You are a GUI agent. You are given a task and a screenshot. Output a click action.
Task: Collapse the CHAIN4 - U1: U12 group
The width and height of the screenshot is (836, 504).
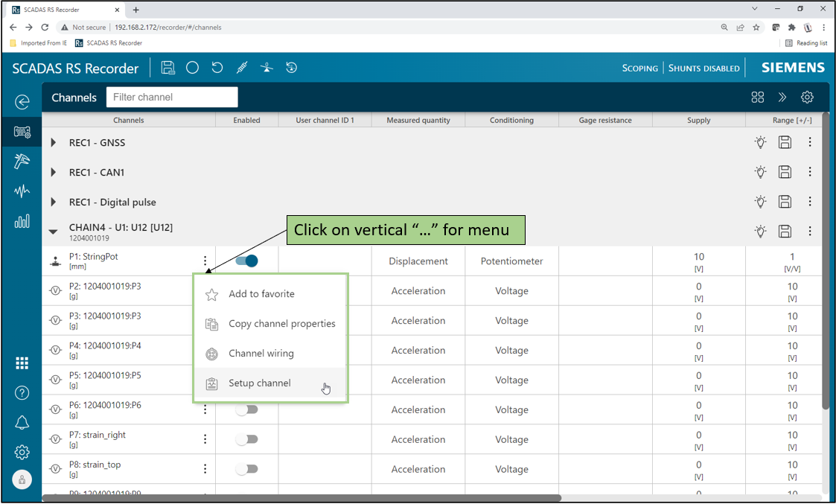click(54, 232)
